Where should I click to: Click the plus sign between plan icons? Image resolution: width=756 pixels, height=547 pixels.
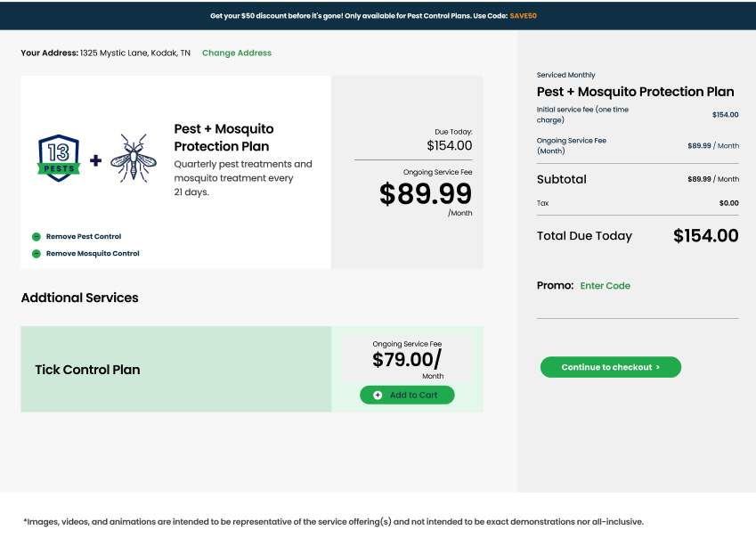[x=95, y=160]
